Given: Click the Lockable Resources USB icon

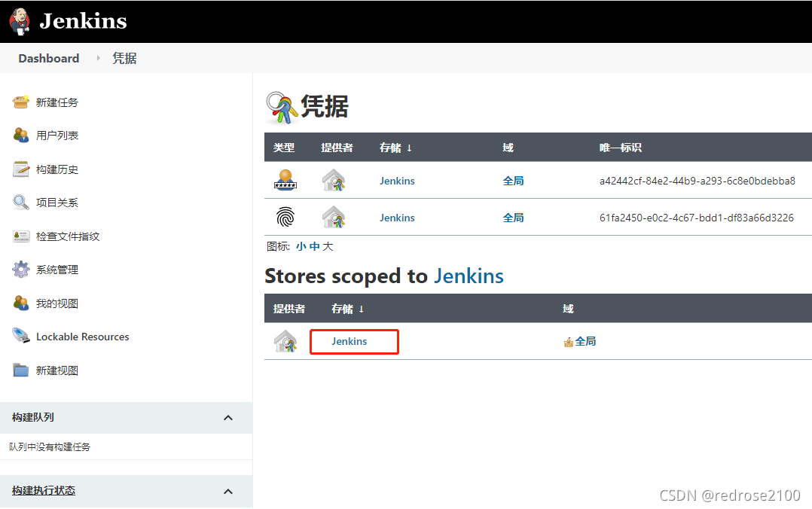Looking at the screenshot, I should 21,336.
